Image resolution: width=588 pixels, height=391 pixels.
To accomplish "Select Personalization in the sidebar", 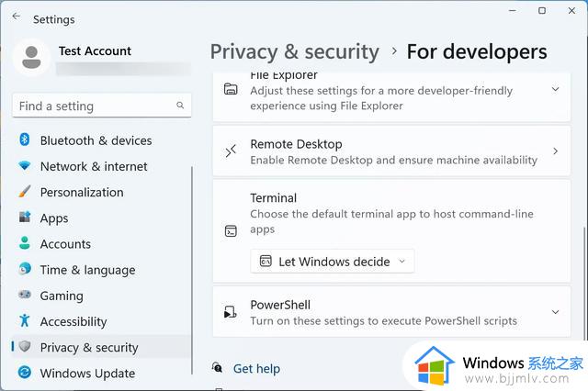I will pos(101,192).
